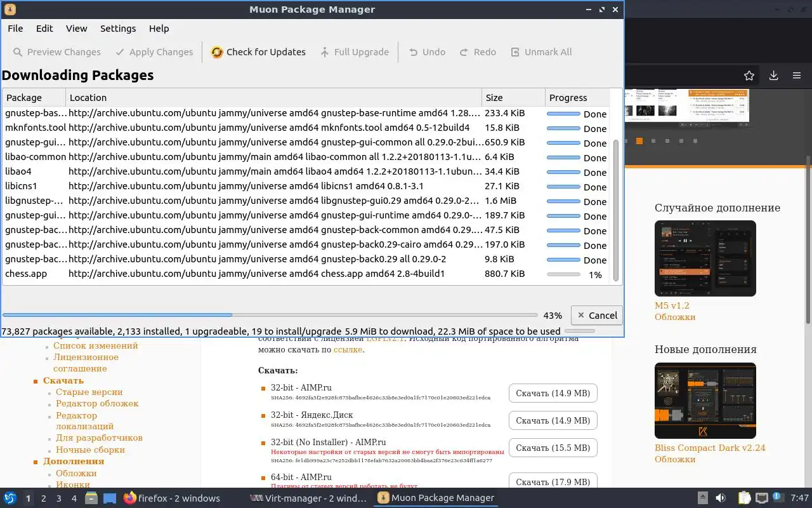The width and height of the screenshot is (812, 508).
Task: Click the Full Upgrade toolbar button
Action: 354,52
